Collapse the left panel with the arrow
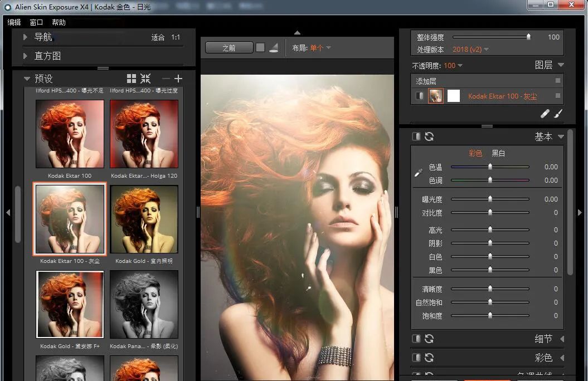Viewport: 588px width, 381px height. 8,212
